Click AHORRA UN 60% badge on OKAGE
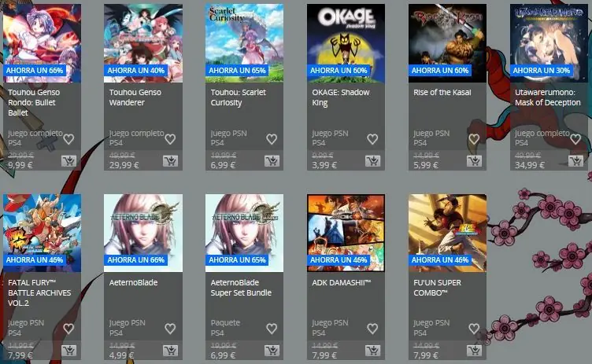This screenshot has width=592, height=364. 339,71
